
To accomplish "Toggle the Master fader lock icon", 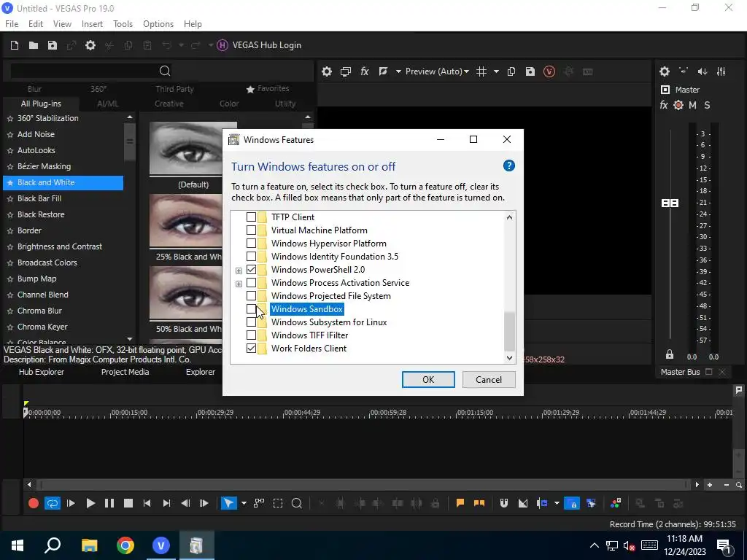I will coord(670,354).
